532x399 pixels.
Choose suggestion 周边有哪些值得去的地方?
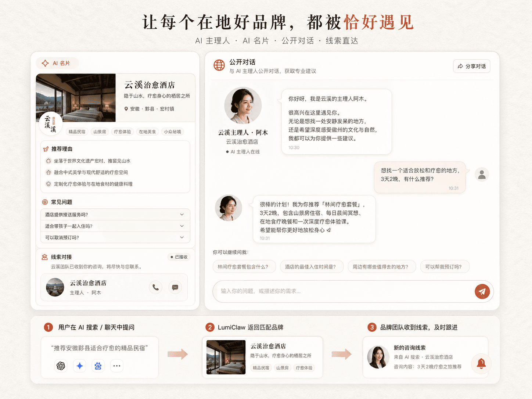(382, 267)
